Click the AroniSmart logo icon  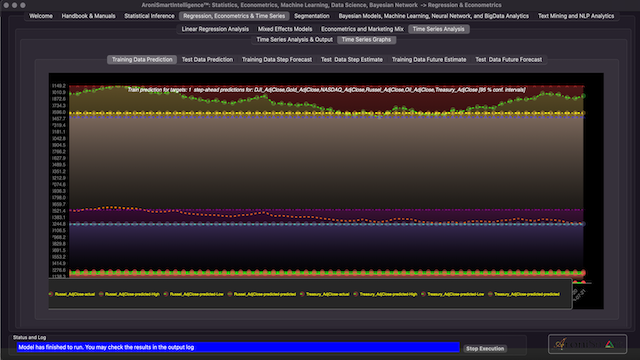click(587, 344)
